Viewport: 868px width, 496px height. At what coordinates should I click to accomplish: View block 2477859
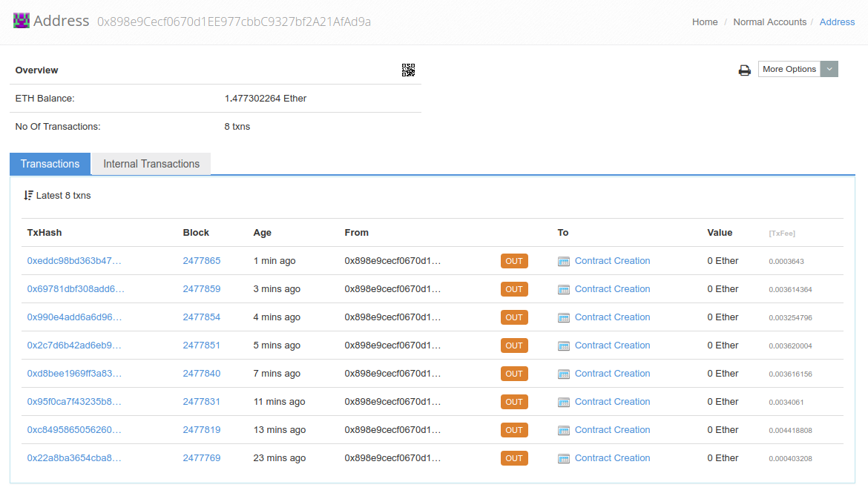coord(201,289)
